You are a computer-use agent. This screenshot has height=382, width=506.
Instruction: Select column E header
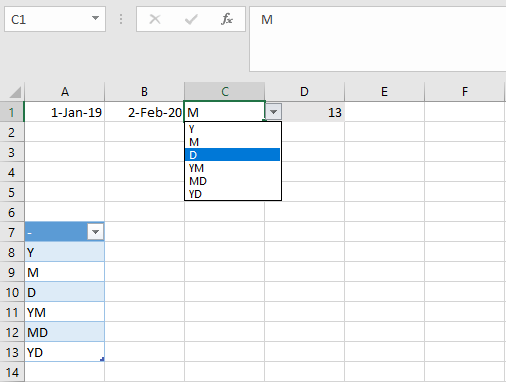(384, 92)
